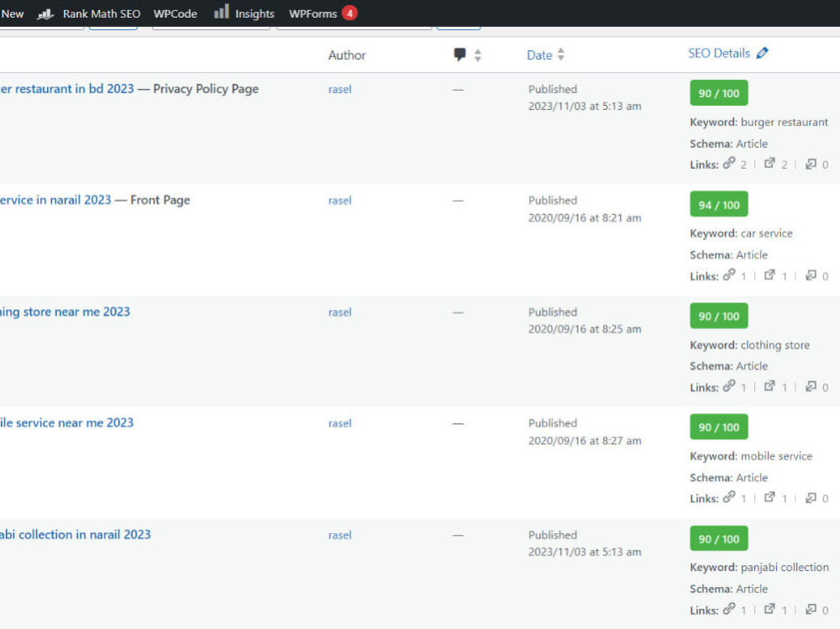Click the WPForms notification badge 4
The width and height of the screenshot is (840, 629).
[349, 13]
